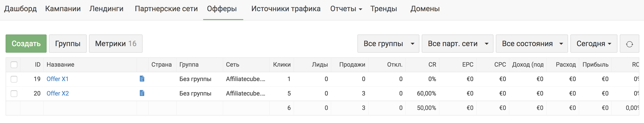This screenshot has height=123, width=644.
Task: Go to Источники трафика tab
Action: [286, 9]
